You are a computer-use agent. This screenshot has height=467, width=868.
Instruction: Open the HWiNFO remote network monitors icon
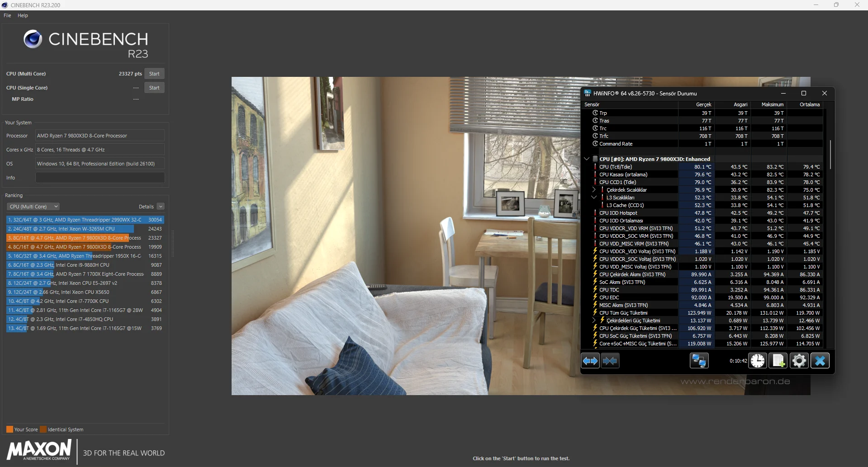coord(699,361)
